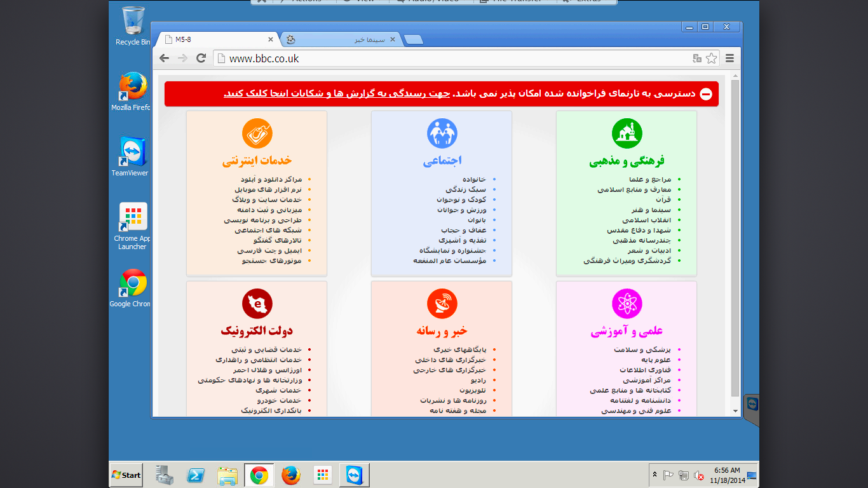Click the red banner link جهت رسیدگی به گزارش ها و شکایات
Image resolution: width=868 pixels, height=488 pixels.
point(337,93)
